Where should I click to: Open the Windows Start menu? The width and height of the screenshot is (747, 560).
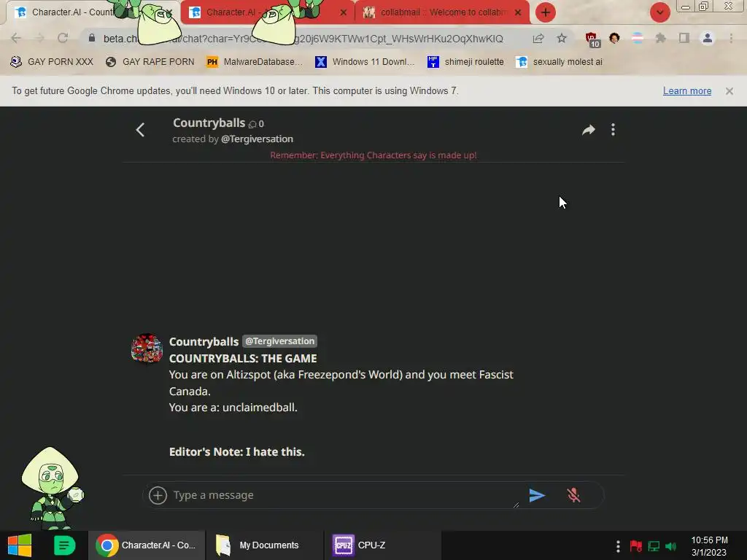point(19,545)
